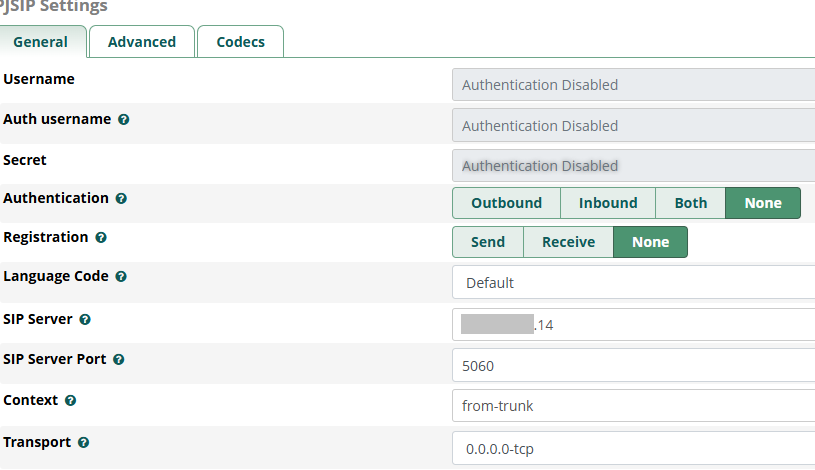Set Authentication to Both
815x470 pixels.
690,203
